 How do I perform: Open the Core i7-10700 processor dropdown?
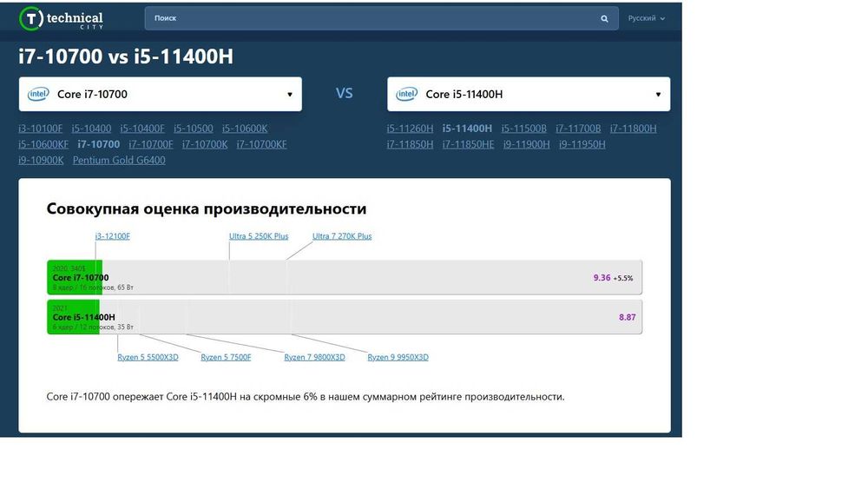[160, 94]
